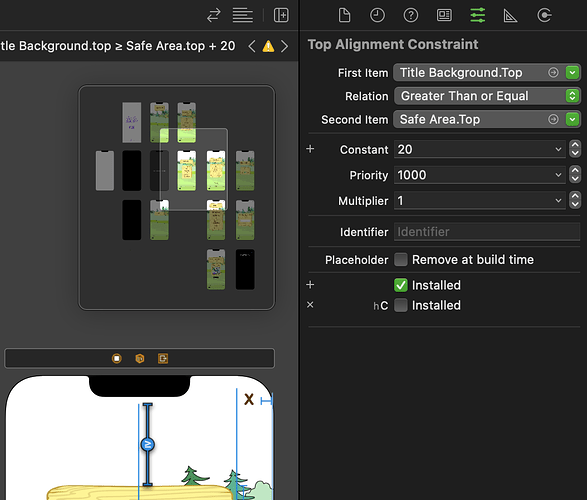Click the yellow warning triangle icon
Viewport: 587px width, 500px height.
[x=268, y=46]
